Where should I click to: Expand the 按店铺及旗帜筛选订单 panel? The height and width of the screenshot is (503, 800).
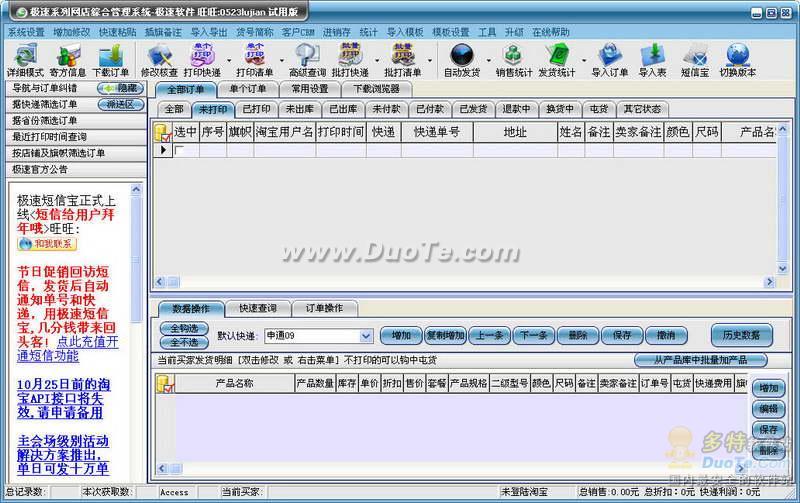pos(76,153)
